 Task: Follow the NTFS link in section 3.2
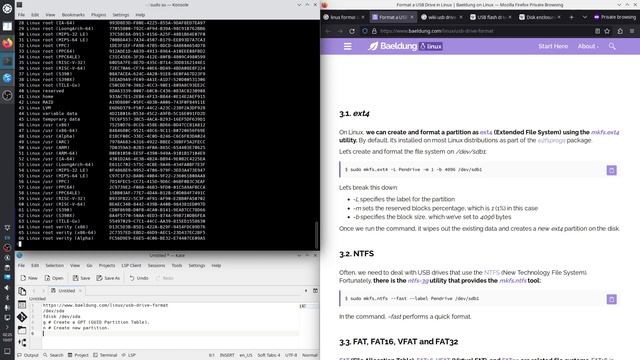coord(491,273)
